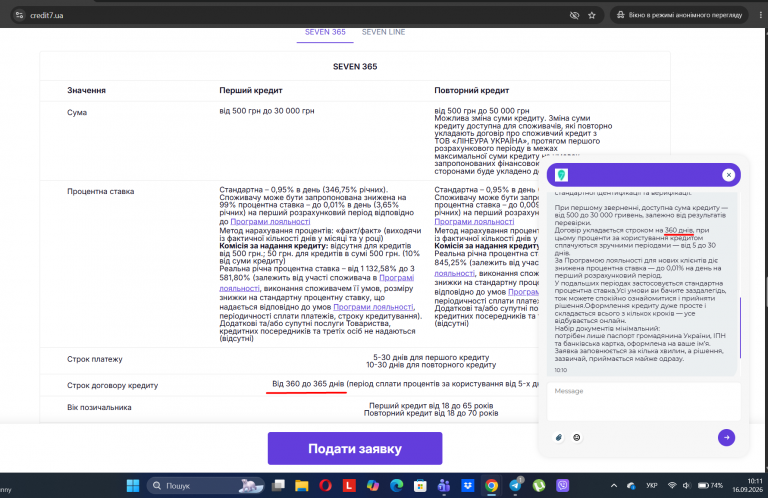
Task: Open Dropbox from the taskbar
Action: point(467,486)
